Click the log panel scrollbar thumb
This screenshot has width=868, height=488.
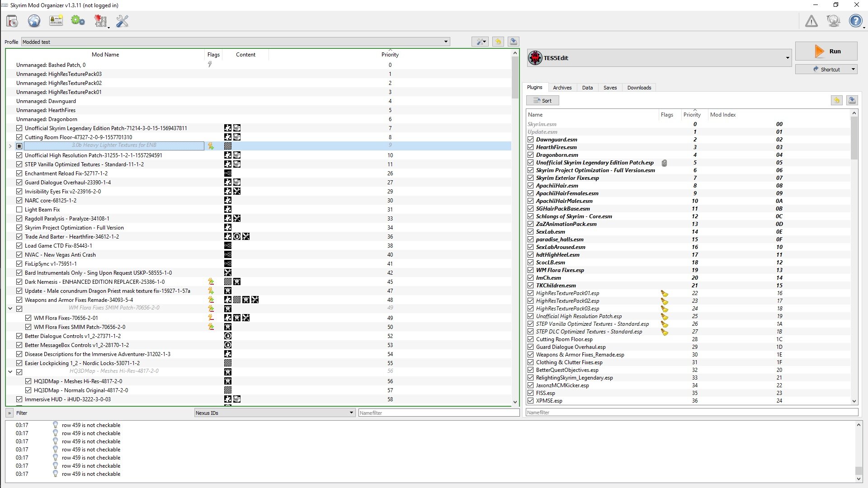(859, 471)
